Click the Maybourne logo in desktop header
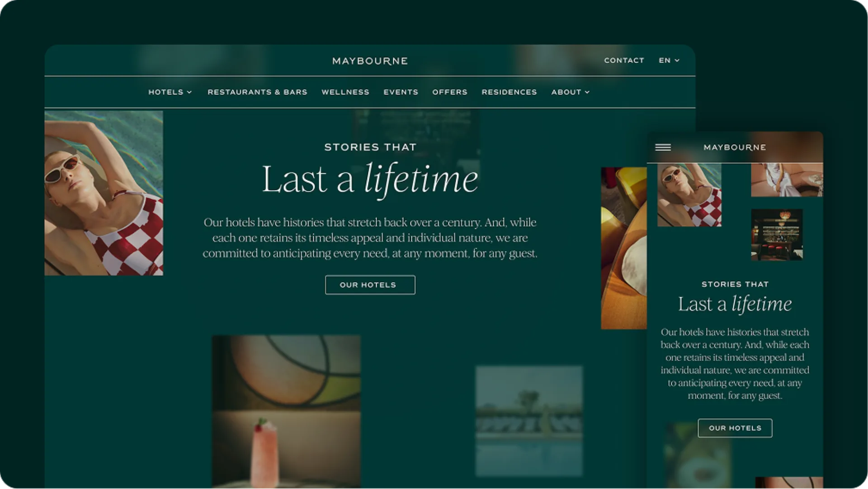Screen dimensions: 868x489 (370, 61)
